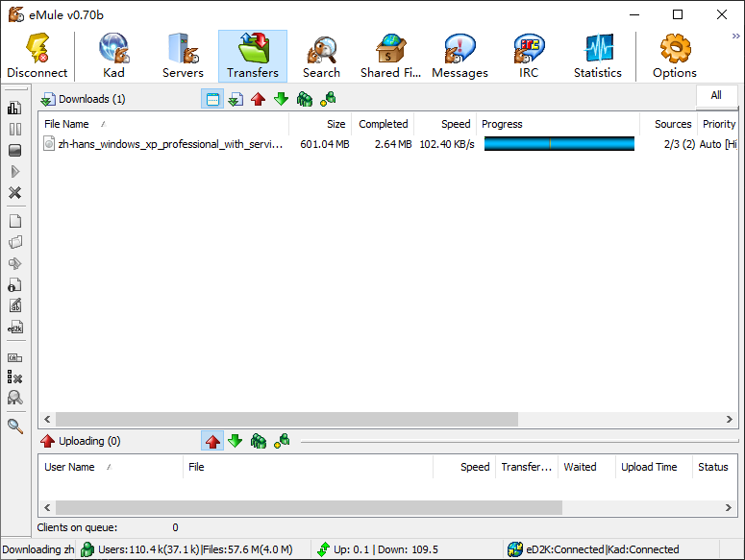Click the cancel download X icon in left sidebar
Image resolution: width=745 pixels, height=560 pixels.
coord(15,193)
